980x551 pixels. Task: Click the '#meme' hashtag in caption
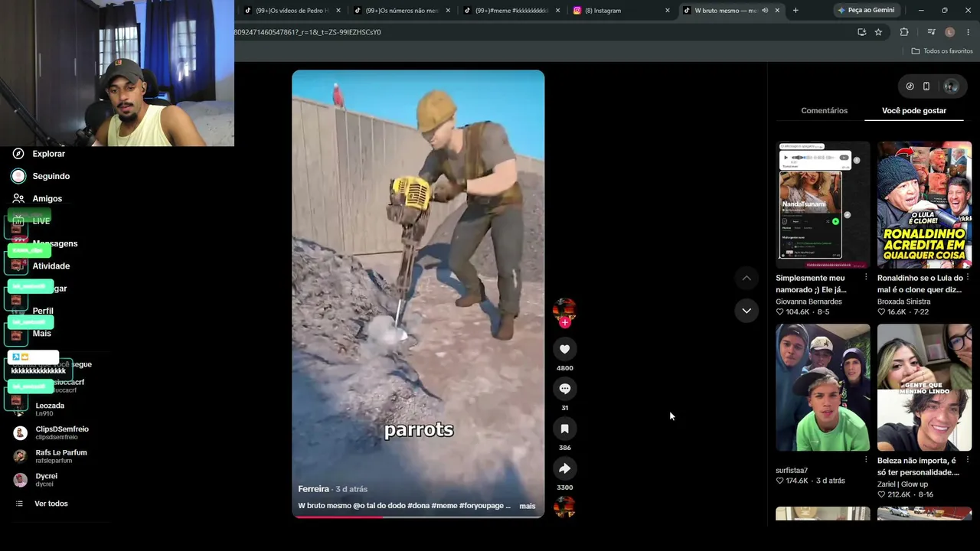444,506
